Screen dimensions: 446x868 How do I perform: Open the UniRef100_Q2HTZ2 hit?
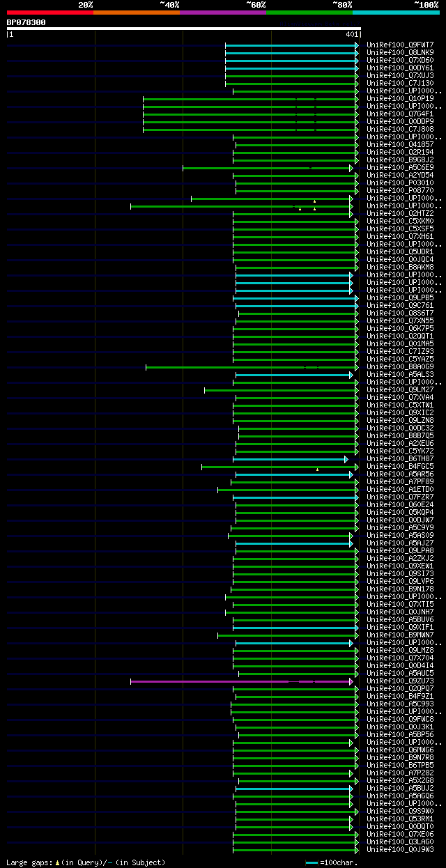click(400, 213)
